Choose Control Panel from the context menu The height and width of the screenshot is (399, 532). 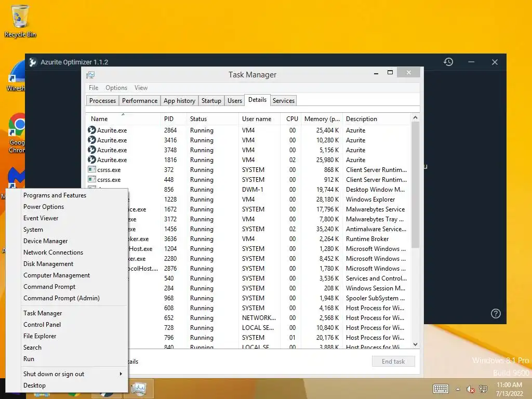[67, 325]
